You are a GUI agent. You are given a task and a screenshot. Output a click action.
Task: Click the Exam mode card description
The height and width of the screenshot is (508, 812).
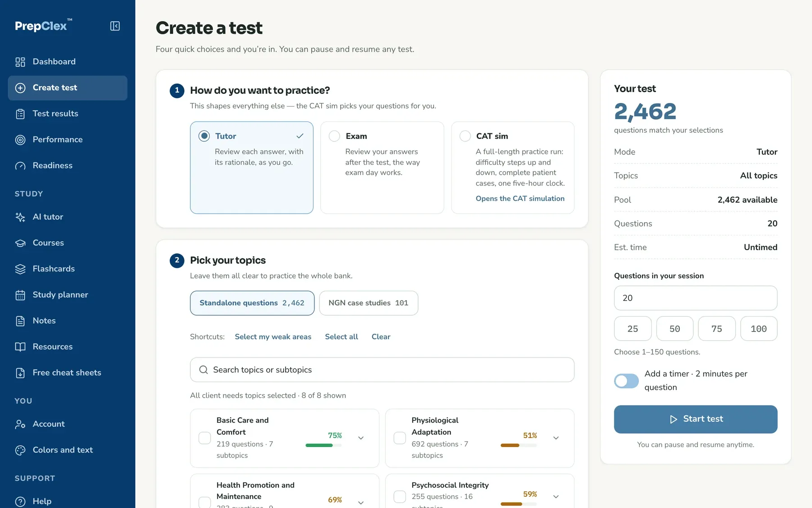(x=383, y=162)
